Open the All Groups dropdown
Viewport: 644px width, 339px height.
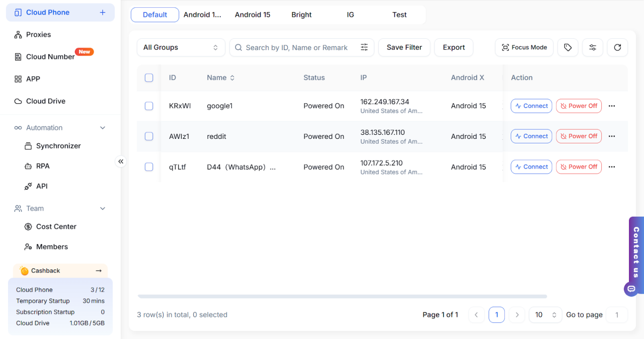click(181, 47)
